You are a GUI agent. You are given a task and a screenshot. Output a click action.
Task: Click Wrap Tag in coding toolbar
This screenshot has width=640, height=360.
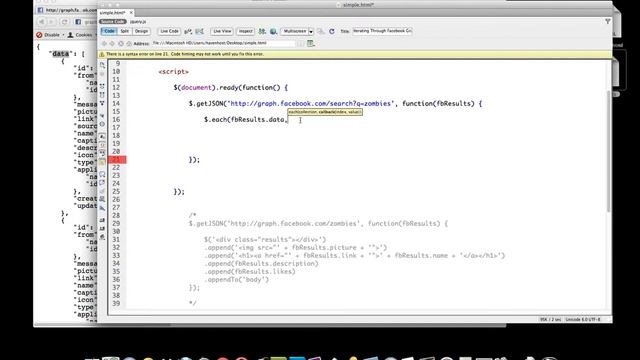coord(102,191)
